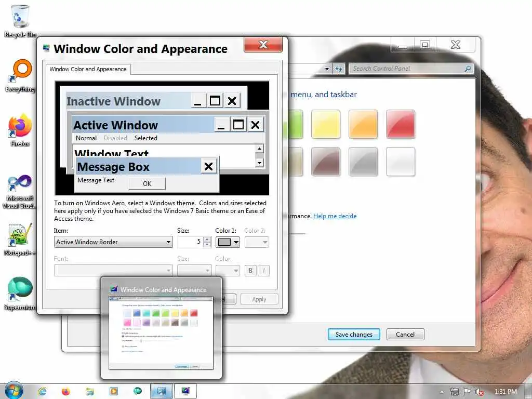
Task: Show hidden system tray icons
Action: [442, 392]
